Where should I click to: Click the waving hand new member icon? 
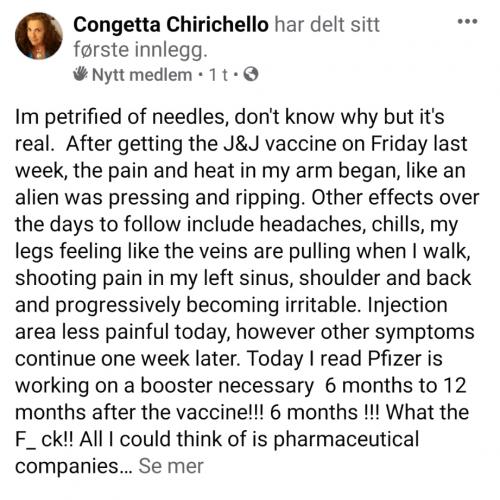tap(81, 74)
